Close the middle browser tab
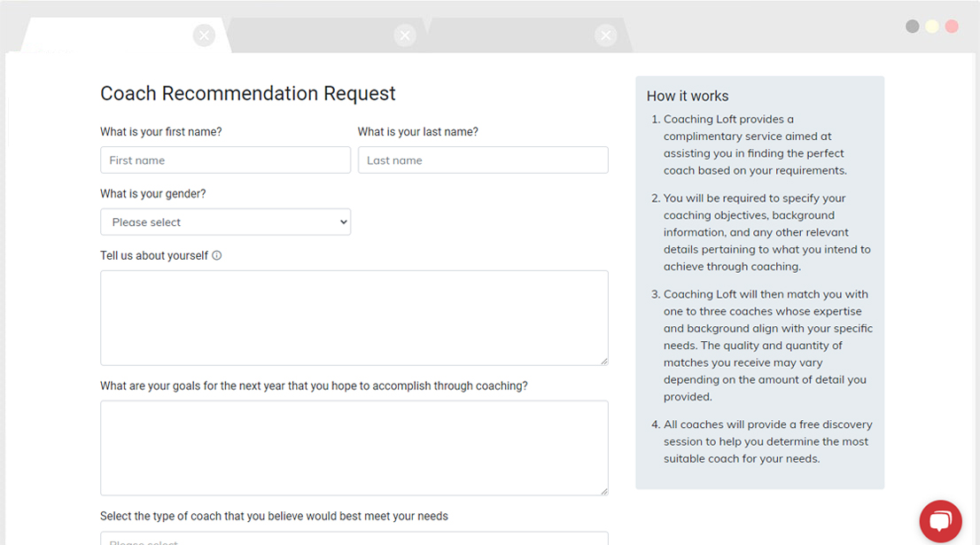 pyautogui.click(x=405, y=35)
